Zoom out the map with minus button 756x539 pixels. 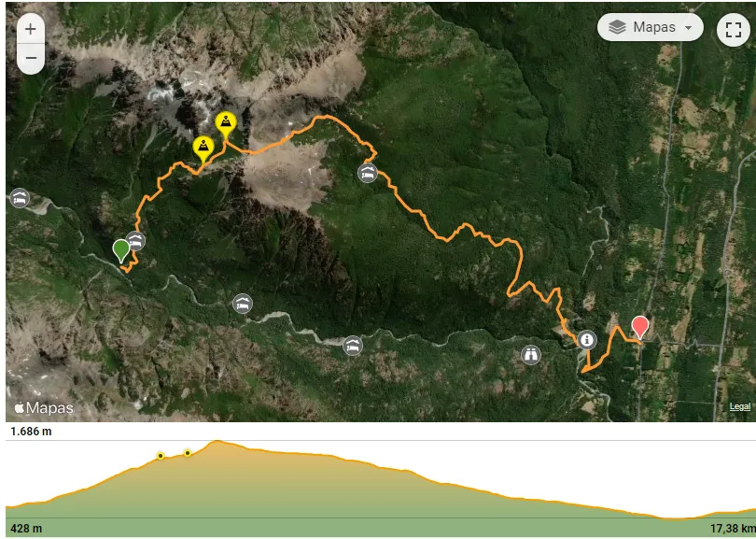click(x=31, y=59)
